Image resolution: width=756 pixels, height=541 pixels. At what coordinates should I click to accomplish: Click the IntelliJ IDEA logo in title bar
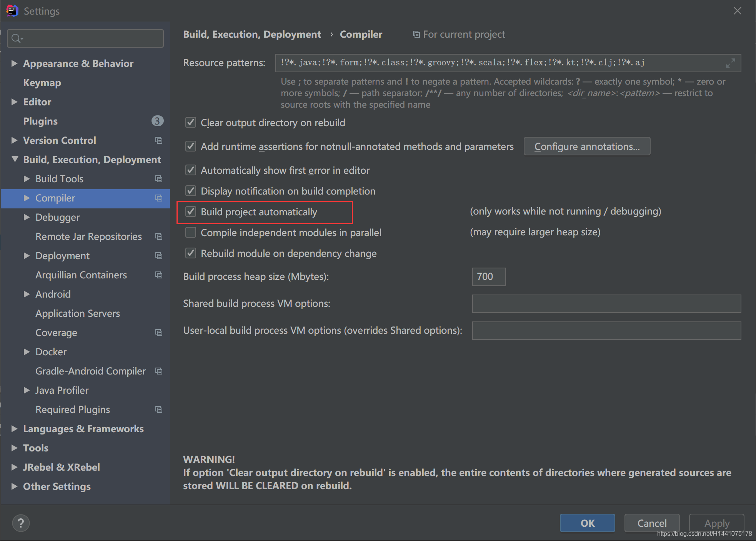coord(12,11)
